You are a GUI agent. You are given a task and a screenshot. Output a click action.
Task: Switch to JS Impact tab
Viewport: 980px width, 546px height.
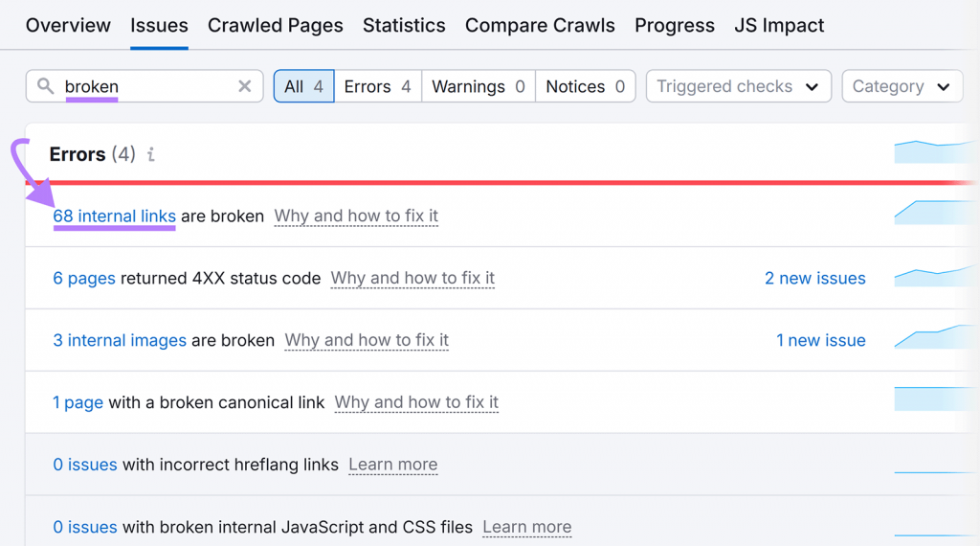tap(779, 25)
